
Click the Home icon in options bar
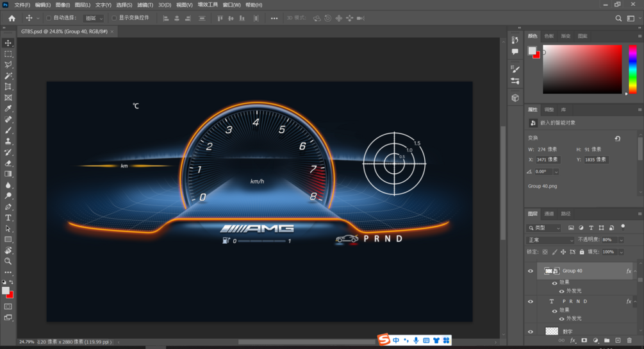point(12,18)
